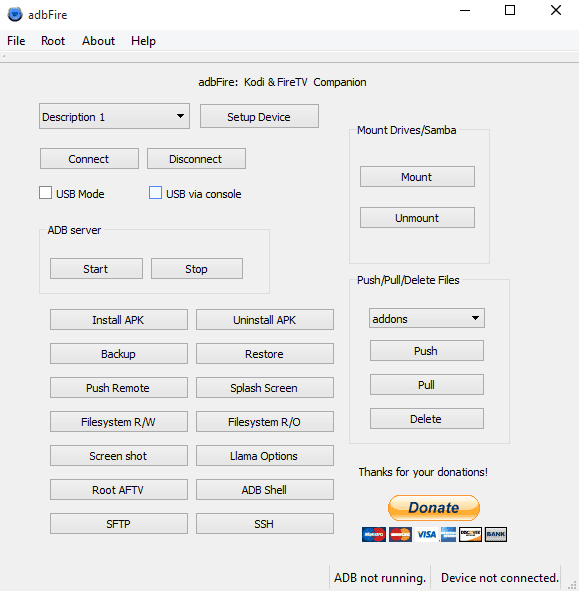Close the adbFire window
579x591 pixels.
point(556,10)
